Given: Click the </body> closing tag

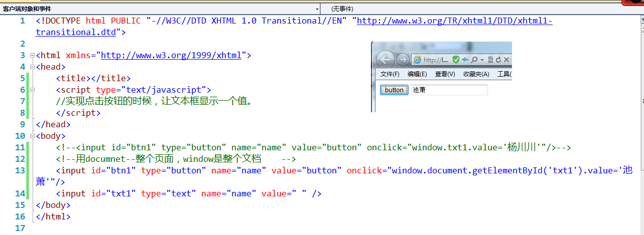Looking at the screenshot, I should [53, 205].
